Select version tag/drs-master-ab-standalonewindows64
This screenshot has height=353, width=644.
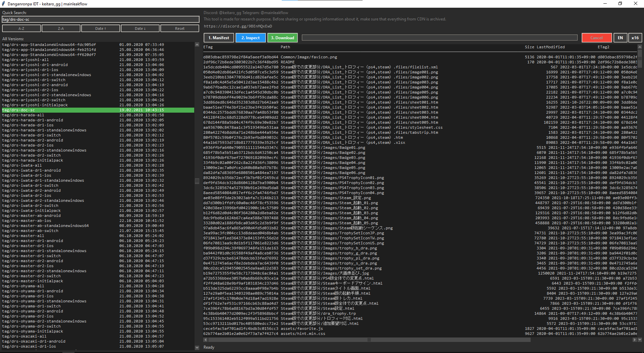tap(98, 226)
